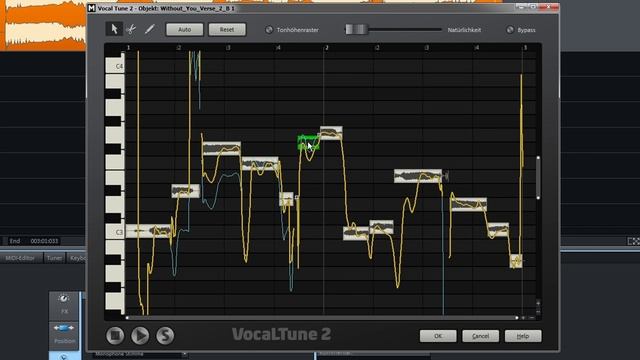
Task: Select the scissors cut tool
Action: [131, 29]
